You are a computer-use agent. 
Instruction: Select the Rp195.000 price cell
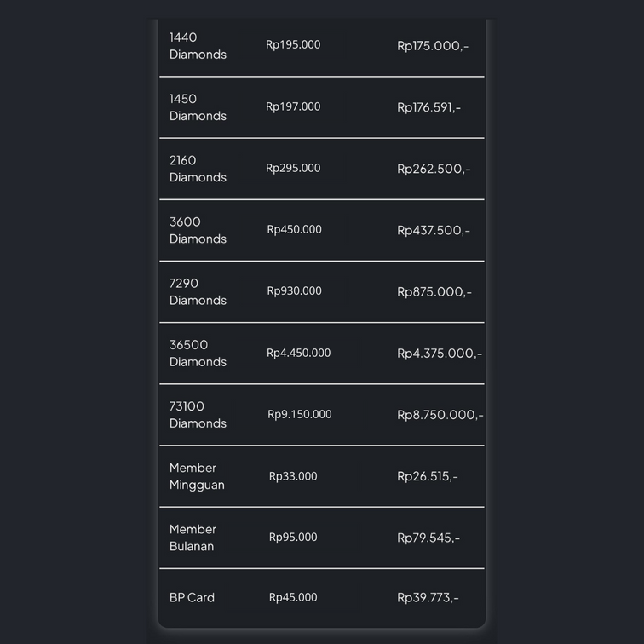coord(293,45)
